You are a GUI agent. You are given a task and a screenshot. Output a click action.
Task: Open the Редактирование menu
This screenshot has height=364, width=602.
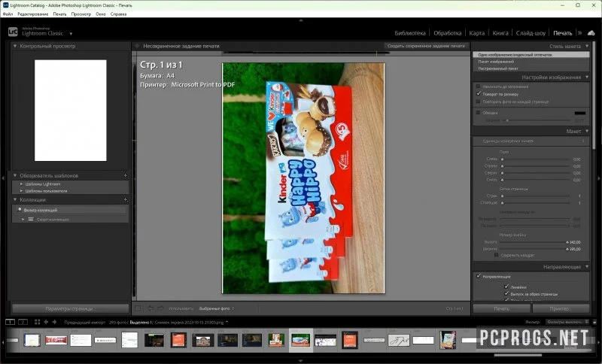click(x=33, y=14)
